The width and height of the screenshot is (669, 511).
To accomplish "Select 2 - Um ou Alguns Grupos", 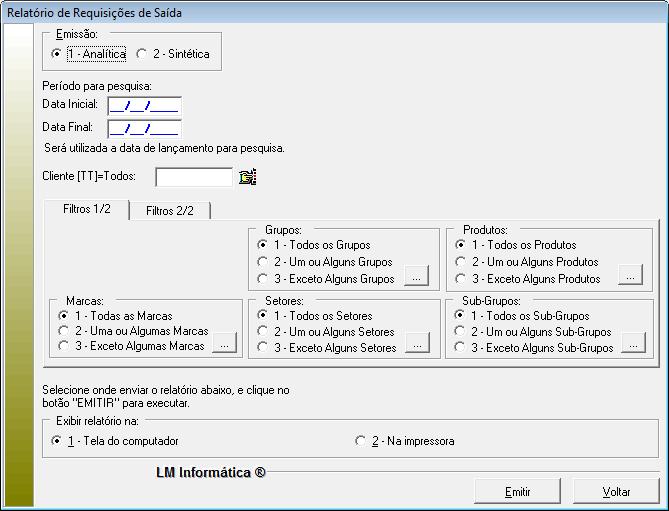I will click(x=263, y=262).
